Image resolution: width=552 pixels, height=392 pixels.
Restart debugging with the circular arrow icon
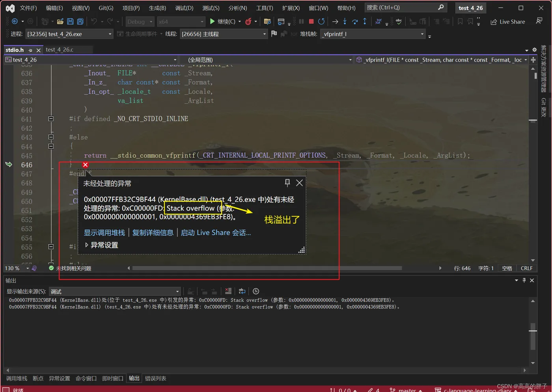pos(321,21)
